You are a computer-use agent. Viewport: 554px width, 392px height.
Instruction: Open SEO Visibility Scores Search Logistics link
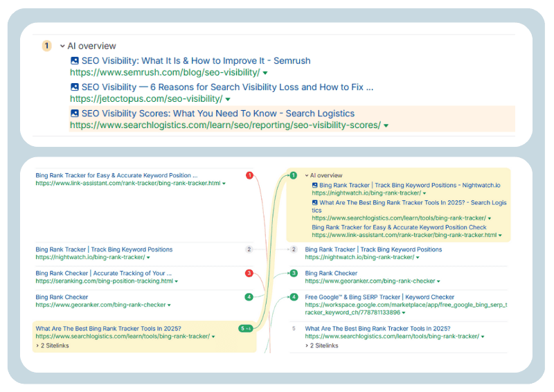218,114
